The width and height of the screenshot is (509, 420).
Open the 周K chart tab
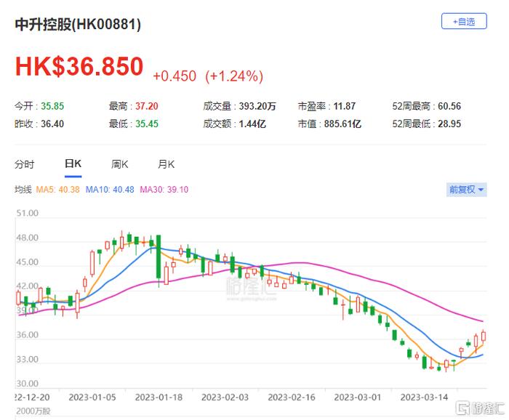pos(119,164)
